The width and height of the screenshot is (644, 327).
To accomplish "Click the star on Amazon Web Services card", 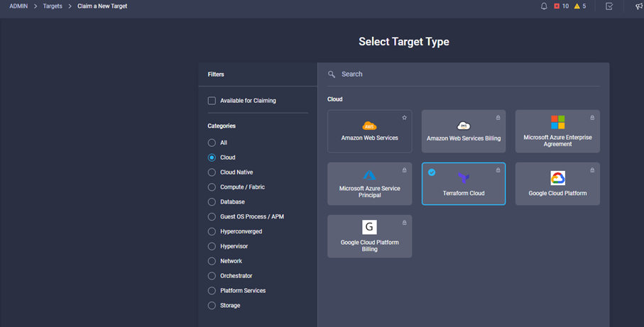I will [404, 118].
